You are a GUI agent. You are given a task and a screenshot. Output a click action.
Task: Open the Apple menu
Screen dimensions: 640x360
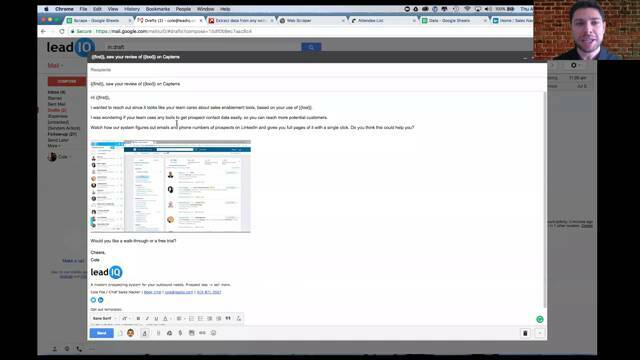[46, 9]
